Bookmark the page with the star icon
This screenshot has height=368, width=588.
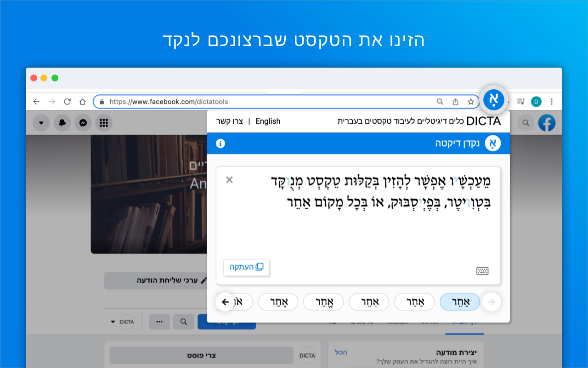(x=471, y=102)
